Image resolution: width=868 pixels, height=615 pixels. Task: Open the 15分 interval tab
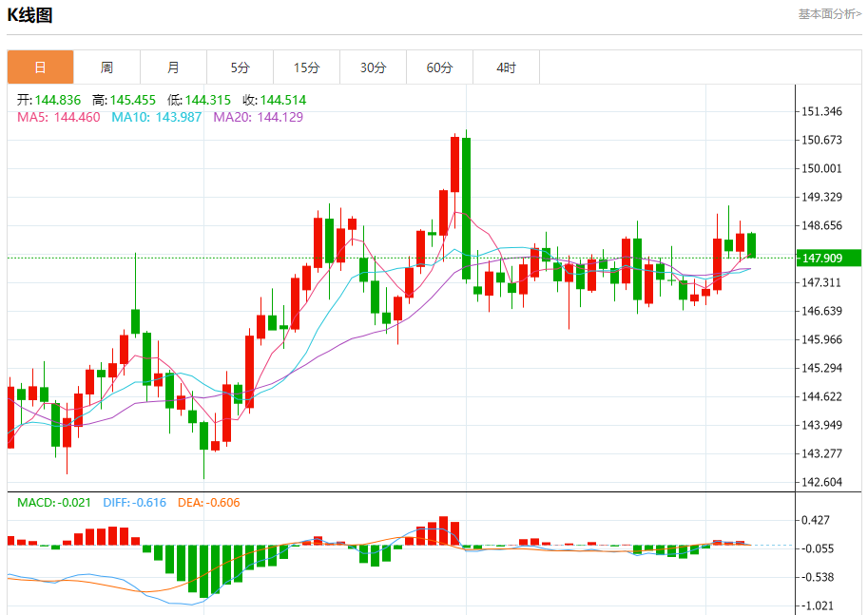307,67
